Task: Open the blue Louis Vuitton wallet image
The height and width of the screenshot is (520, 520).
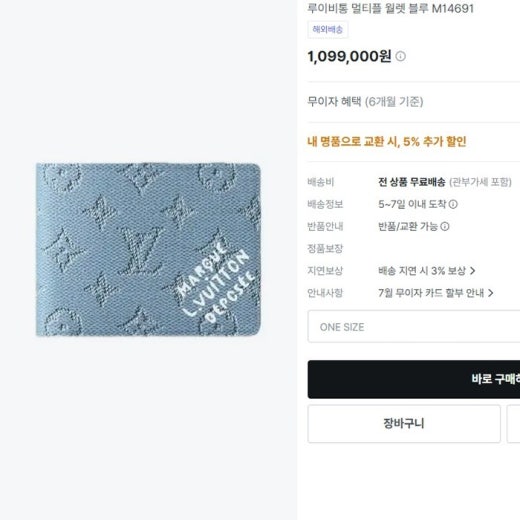Action: tap(148, 250)
